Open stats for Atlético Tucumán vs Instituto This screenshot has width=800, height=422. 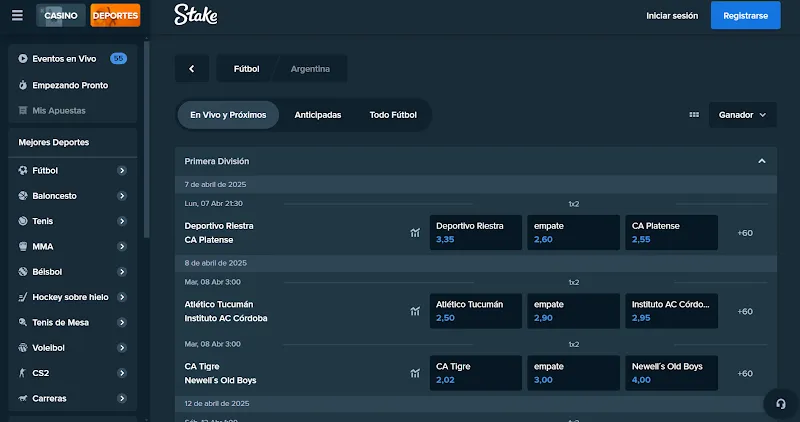click(415, 311)
